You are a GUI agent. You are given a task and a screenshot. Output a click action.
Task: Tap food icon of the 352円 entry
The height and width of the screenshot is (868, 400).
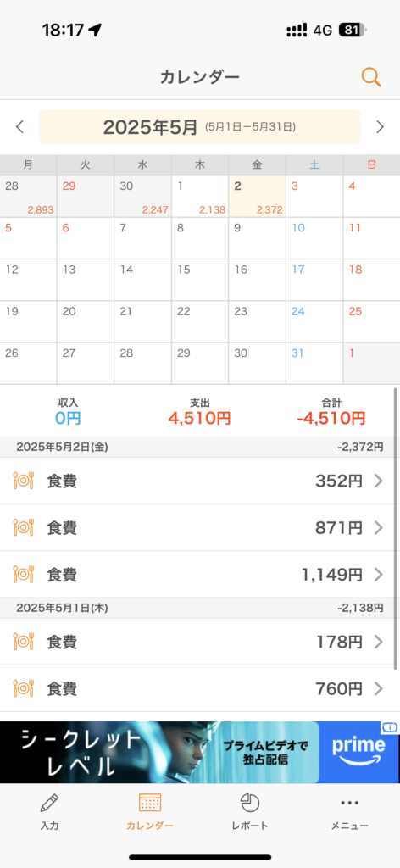23,481
